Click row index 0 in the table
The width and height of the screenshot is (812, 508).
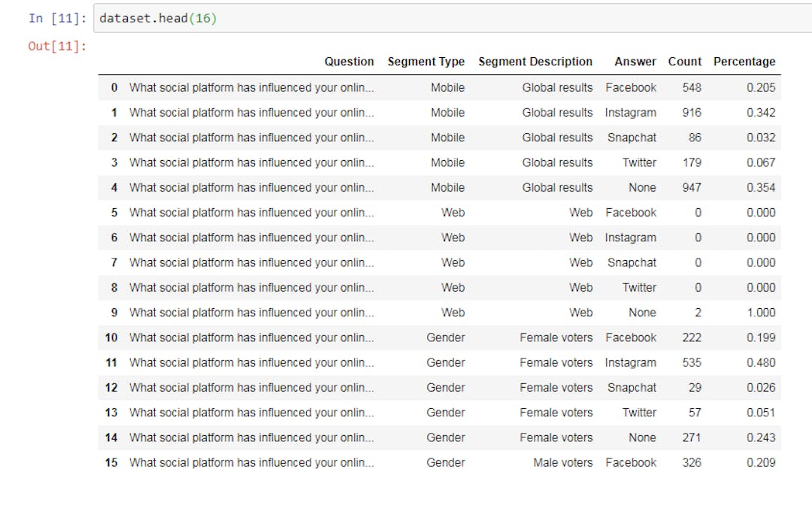point(114,87)
